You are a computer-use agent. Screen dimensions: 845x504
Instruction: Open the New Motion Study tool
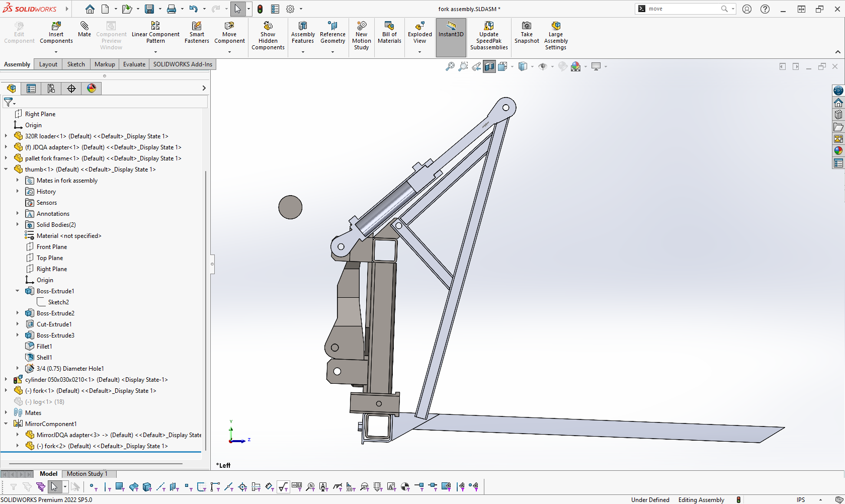(x=361, y=26)
